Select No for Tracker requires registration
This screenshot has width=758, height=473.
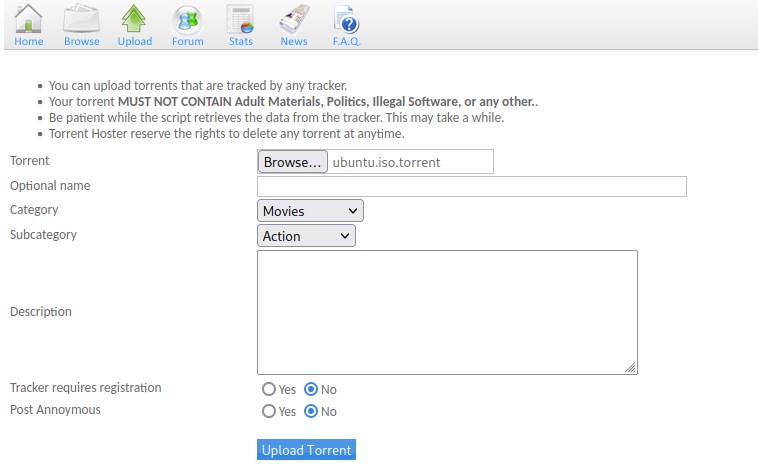pos(311,389)
